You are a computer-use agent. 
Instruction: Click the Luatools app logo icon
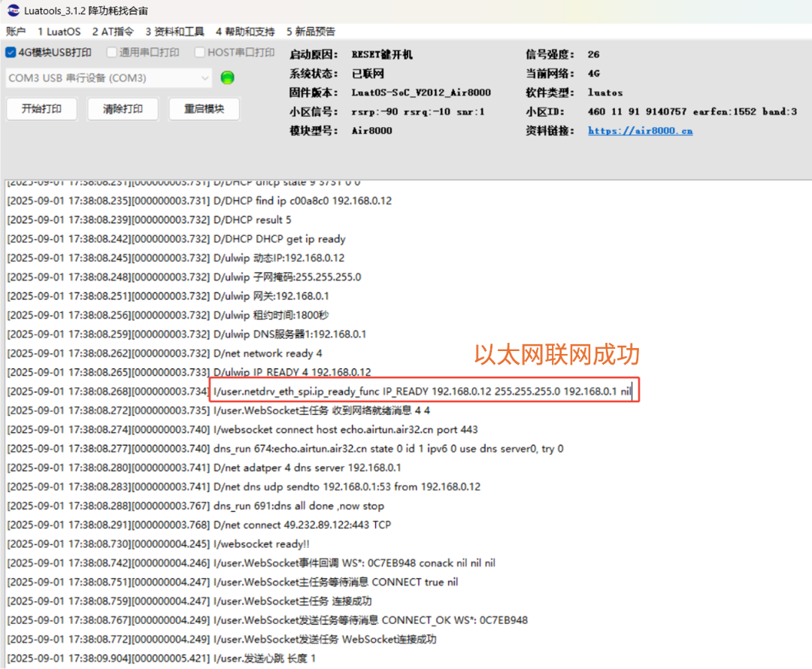(x=13, y=10)
